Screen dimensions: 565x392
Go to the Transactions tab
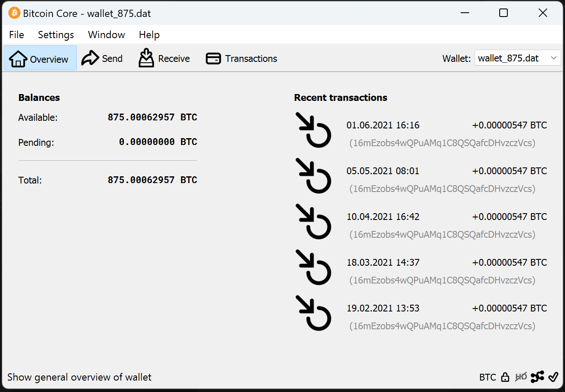pyautogui.click(x=241, y=58)
